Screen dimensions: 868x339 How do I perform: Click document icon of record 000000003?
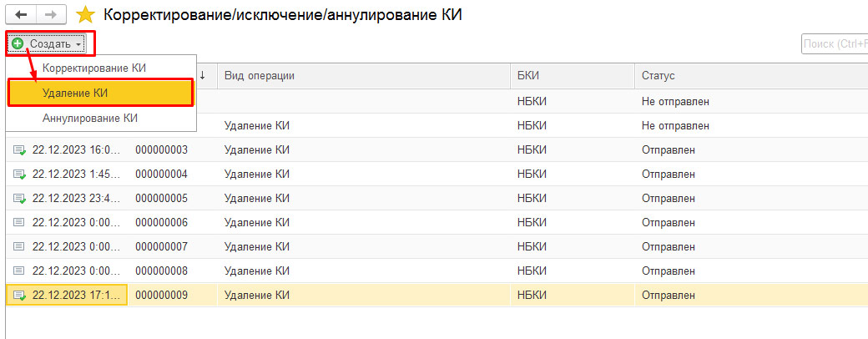19,150
